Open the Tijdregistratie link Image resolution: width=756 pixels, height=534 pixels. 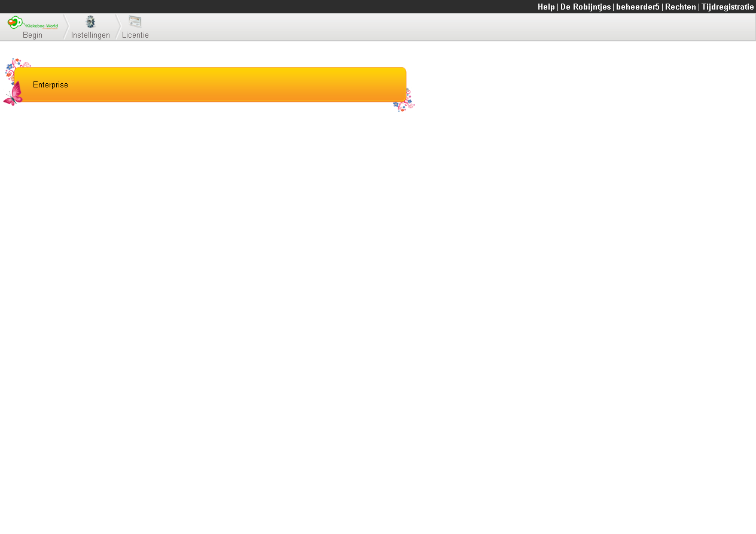click(x=728, y=7)
